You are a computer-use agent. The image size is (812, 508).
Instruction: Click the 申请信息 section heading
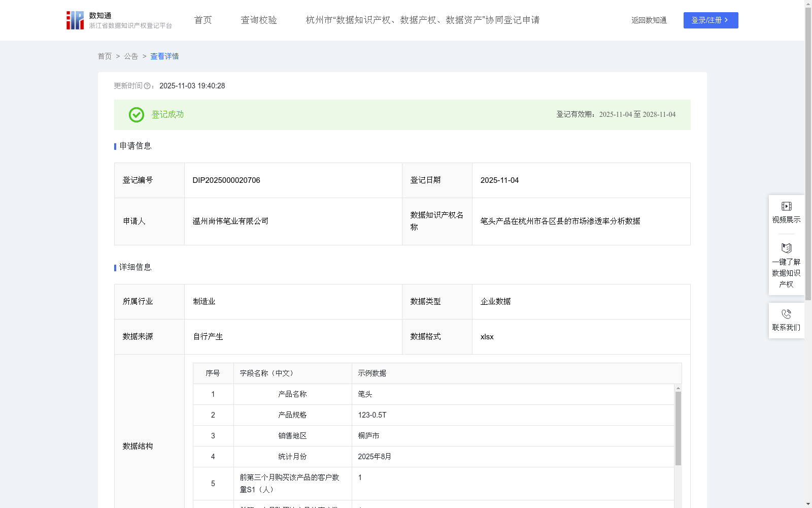coord(136,146)
